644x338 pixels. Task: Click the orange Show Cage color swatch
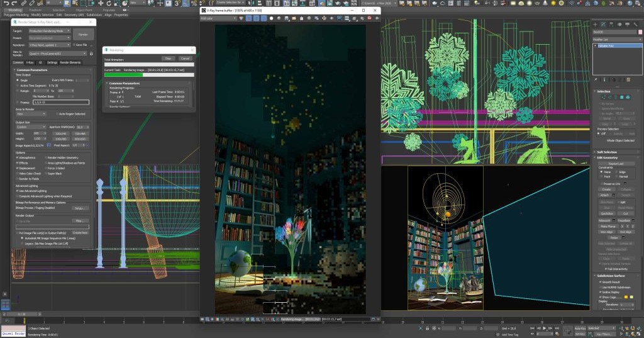point(626,297)
